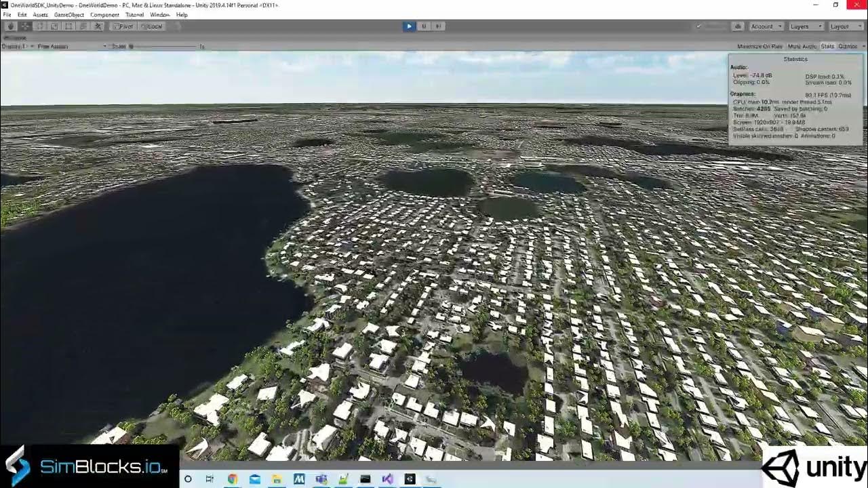Open the Help menu
Viewport: 868px width, 488px height.
click(182, 15)
